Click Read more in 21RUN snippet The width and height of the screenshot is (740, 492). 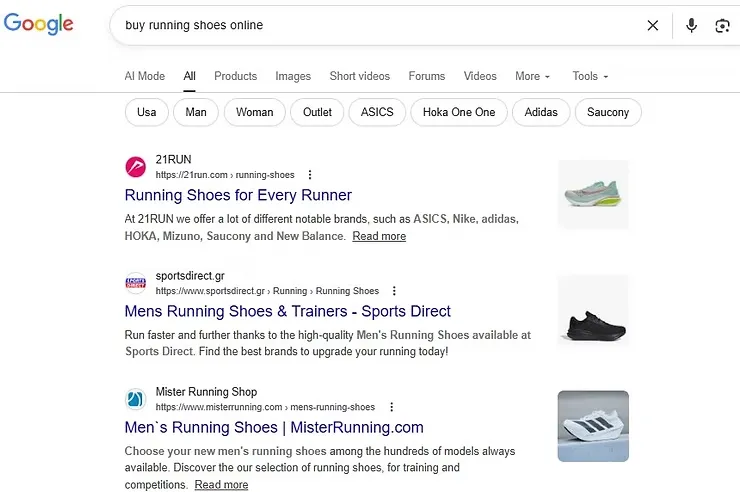pos(379,236)
